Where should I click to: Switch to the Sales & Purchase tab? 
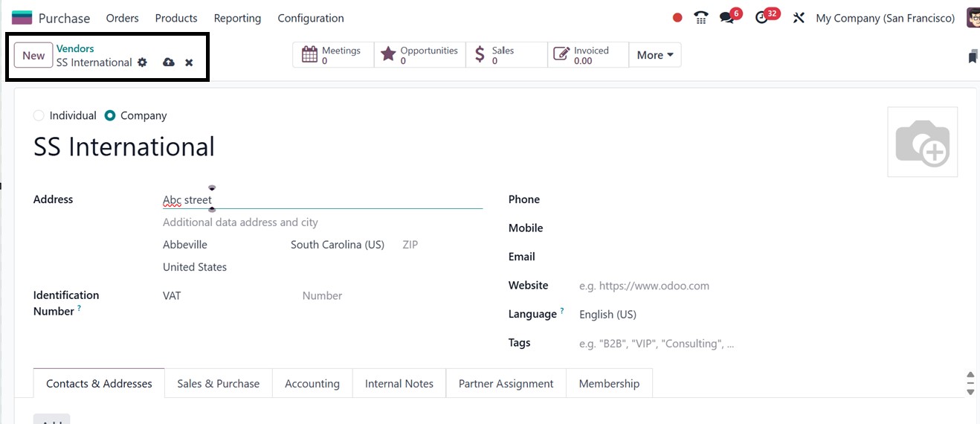point(218,384)
